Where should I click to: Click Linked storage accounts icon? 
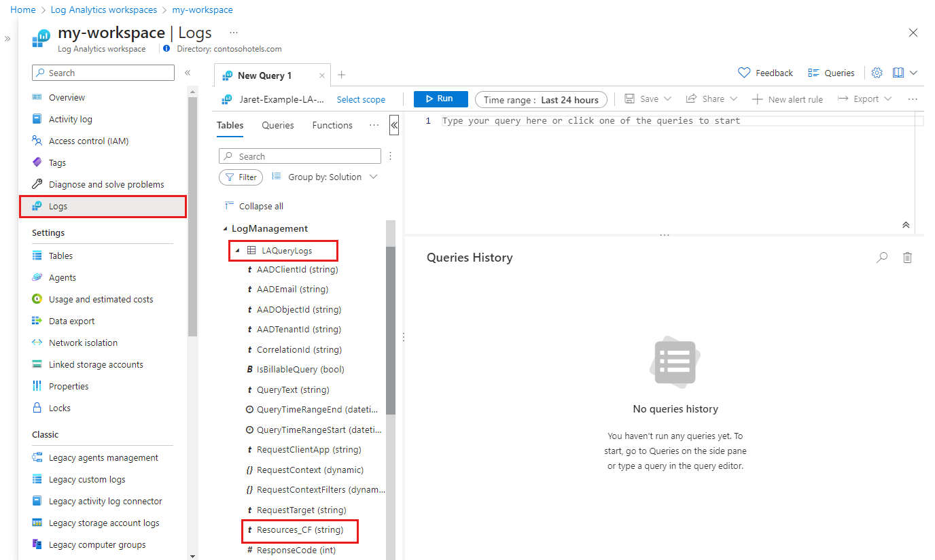pos(37,364)
